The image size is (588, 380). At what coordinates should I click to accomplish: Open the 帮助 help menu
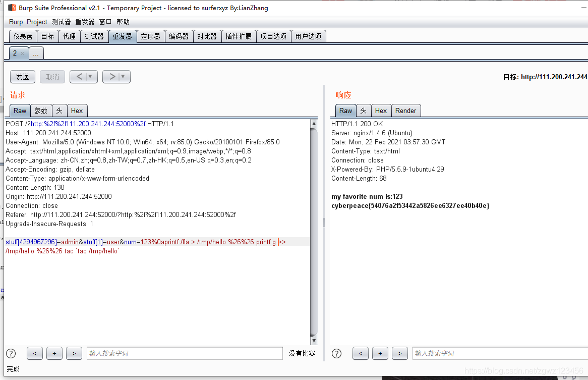(x=123, y=22)
